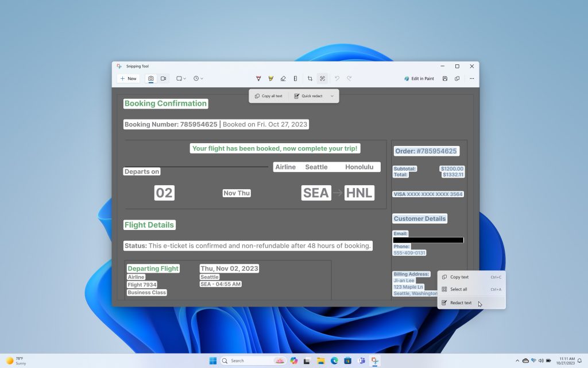588x368 pixels.
Task: Open the snipping mode dropdown
Action: click(181, 78)
